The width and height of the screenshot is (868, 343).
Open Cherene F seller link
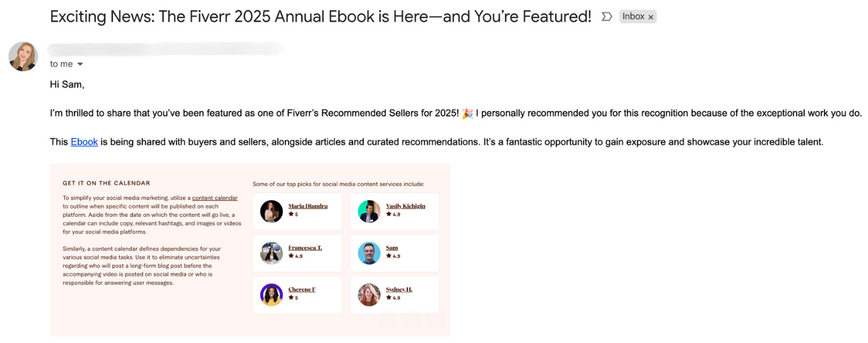(301, 289)
